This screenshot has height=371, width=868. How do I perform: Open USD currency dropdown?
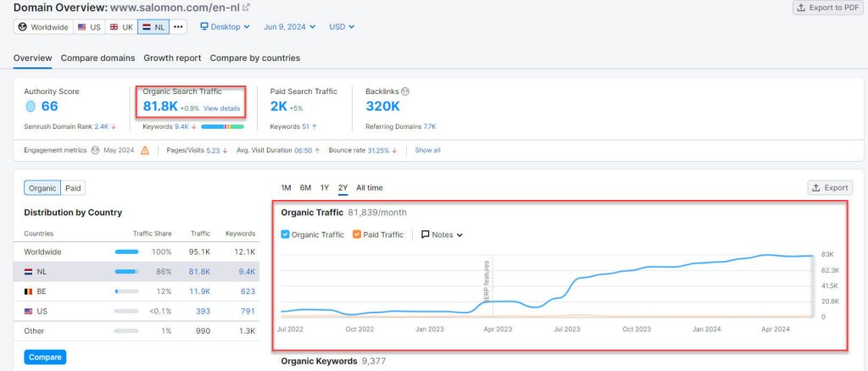point(342,26)
